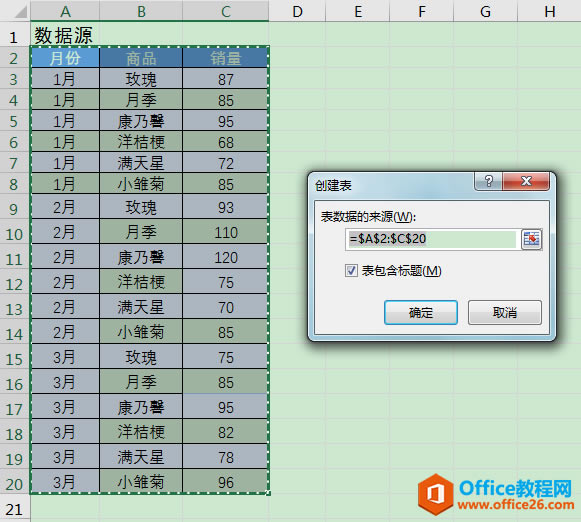
Task: Click 满天星 cell in row 19
Action: tap(141, 457)
